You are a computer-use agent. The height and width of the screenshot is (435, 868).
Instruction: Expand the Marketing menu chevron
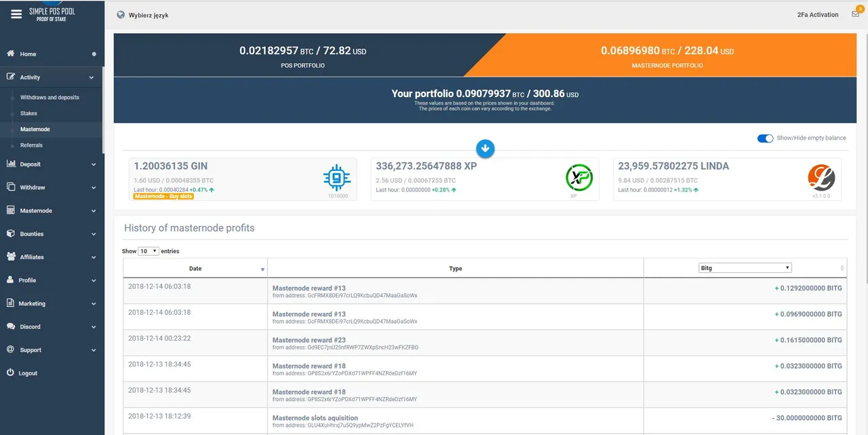(x=93, y=304)
